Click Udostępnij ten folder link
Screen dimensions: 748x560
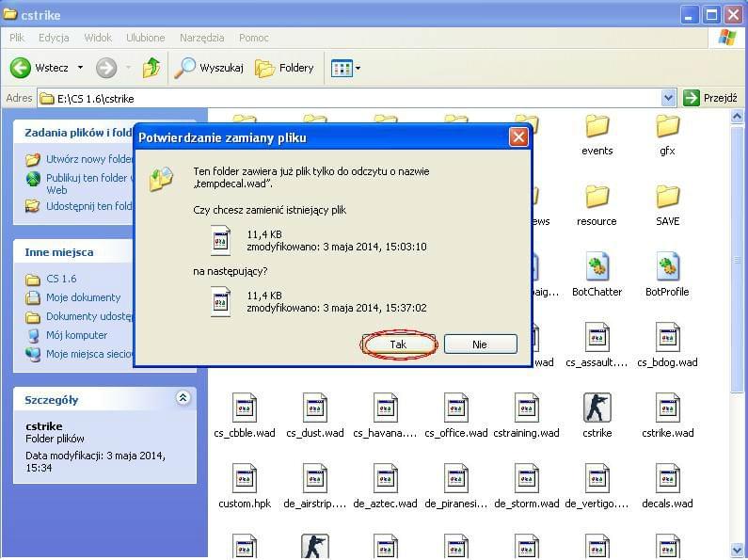80,206
